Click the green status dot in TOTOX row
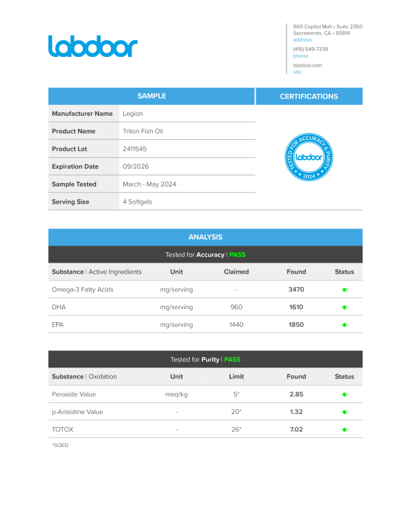Viewport: 411px width, 532px height. (345, 430)
